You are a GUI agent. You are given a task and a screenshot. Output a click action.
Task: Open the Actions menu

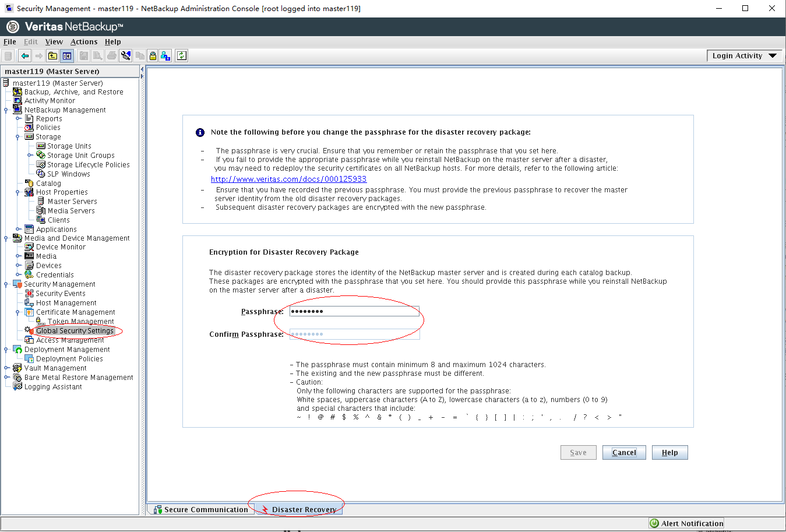(84, 42)
